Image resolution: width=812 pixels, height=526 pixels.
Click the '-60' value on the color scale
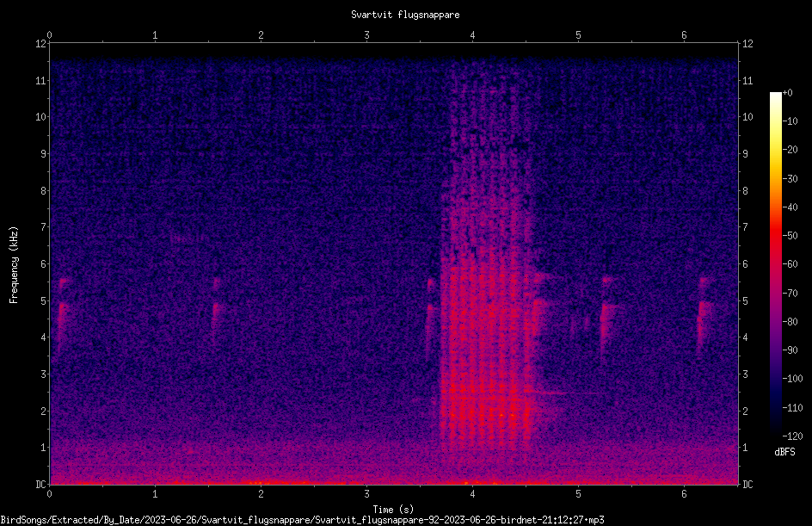click(790, 264)
